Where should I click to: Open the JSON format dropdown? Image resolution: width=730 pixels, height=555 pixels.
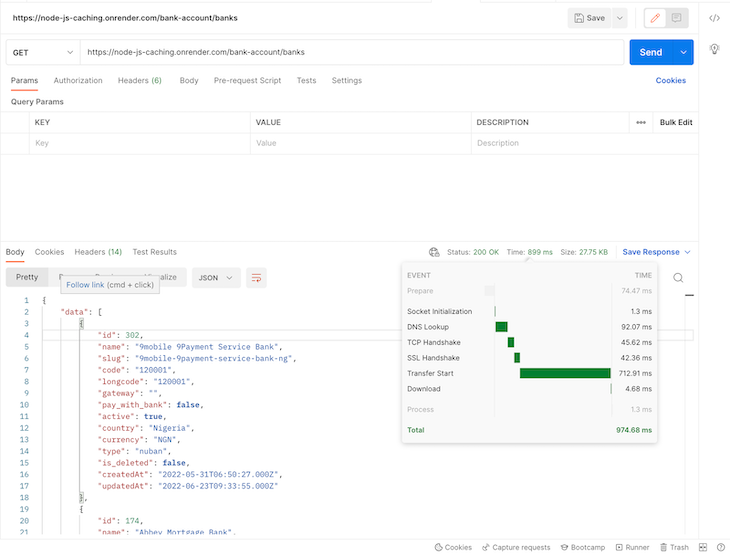216,277
